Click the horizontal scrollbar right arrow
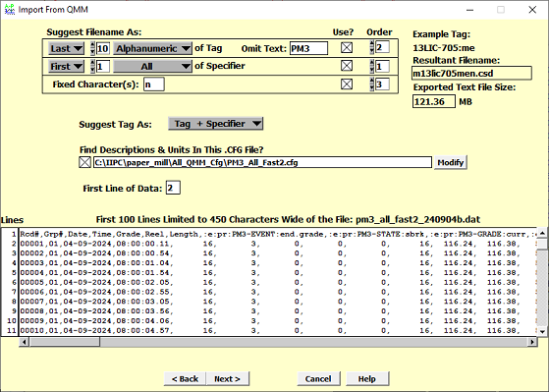Screen dimensions: 549x392 532,342
